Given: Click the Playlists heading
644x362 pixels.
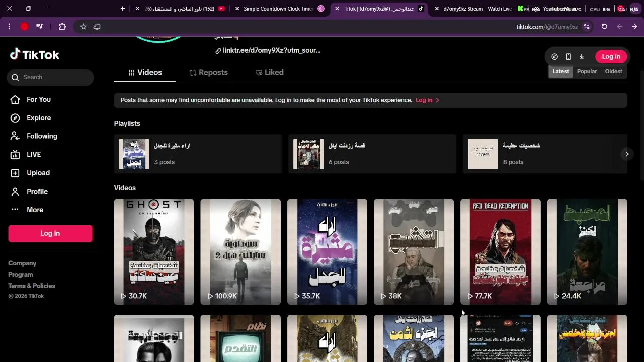Looking at the screenshot, I should [x=127, y=124].
